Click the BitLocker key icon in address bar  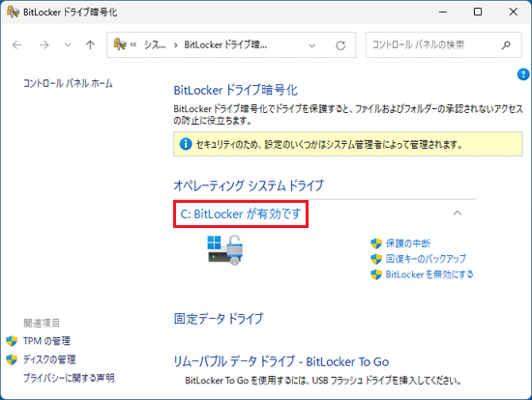(119, 44)
